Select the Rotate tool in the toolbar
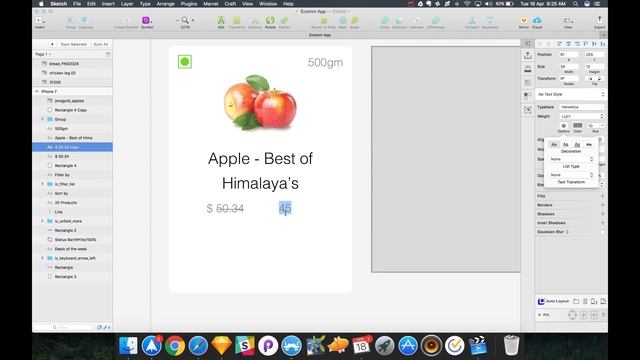This screenshot has width=640, height=360. (270, 20)
